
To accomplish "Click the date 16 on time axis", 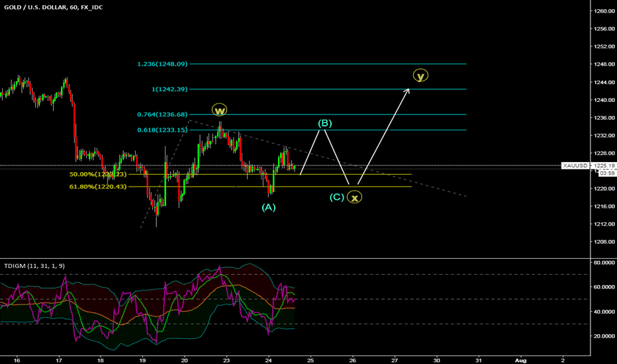I will click(17, 360).
